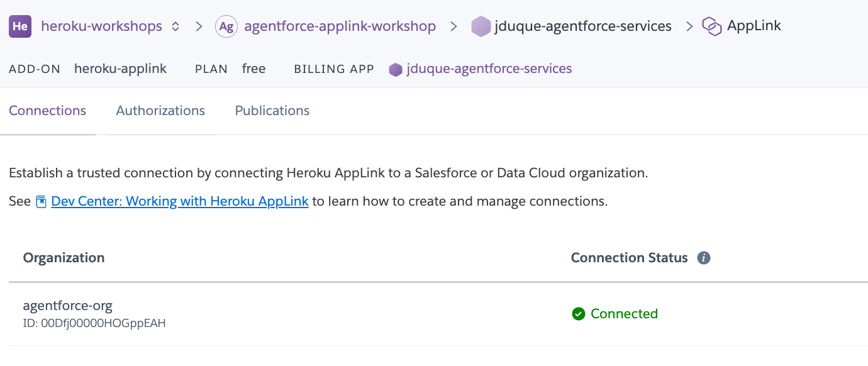Click the organization ID 00Dfj00000HOGppEAH
868x366 pixels.
pos(94,323)
